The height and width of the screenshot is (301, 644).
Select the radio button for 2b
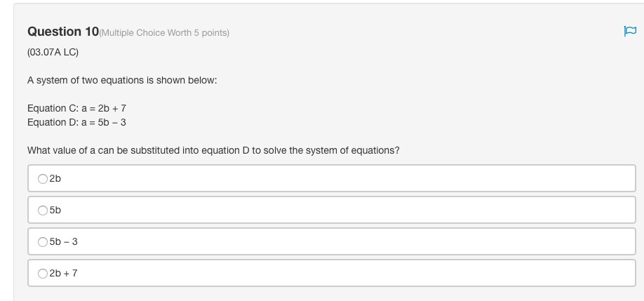tap(43, 179)
